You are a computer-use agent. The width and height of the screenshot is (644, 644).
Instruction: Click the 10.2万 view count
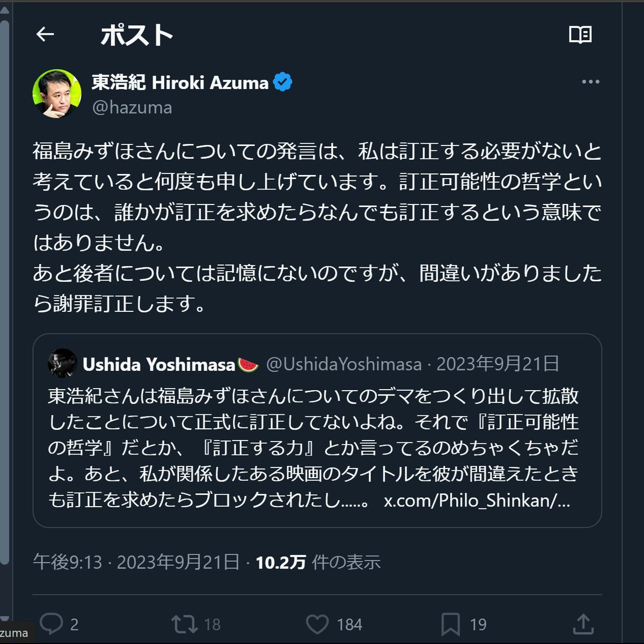[281, 562]
